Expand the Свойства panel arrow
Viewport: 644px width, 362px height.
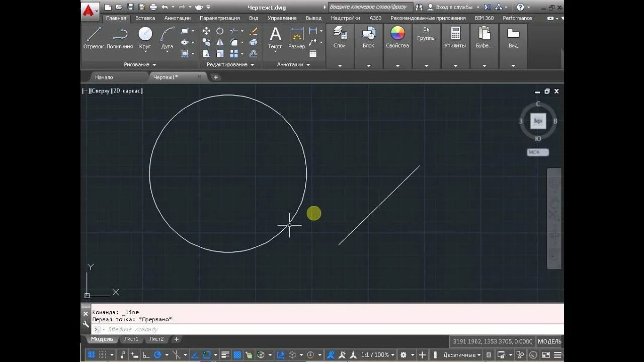click(397, 65)
